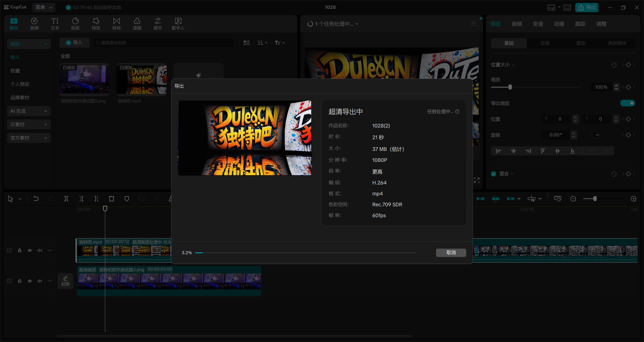Screen dimensions: 644x342
Task: Collapse the 我的 section
Action: point(29,44)
